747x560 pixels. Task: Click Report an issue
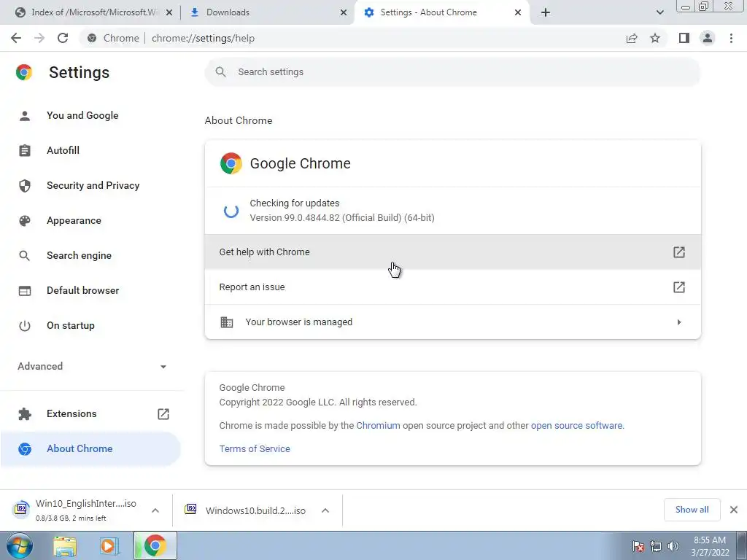coord(452,287)
